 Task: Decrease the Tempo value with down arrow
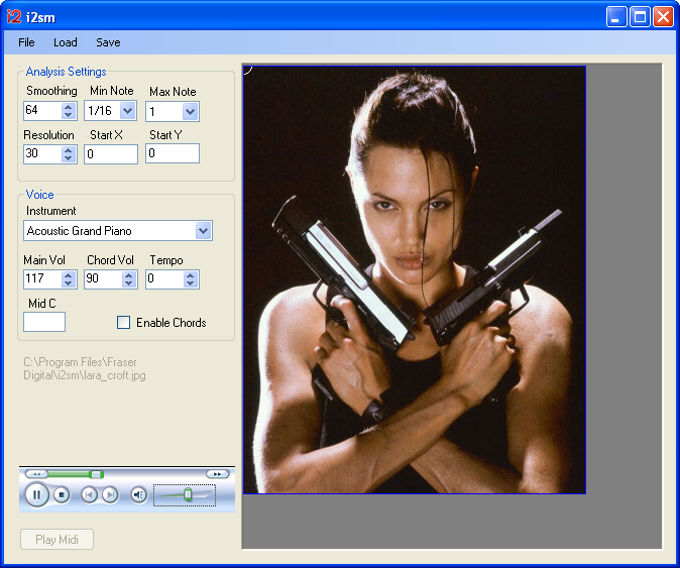pos(190,283)
